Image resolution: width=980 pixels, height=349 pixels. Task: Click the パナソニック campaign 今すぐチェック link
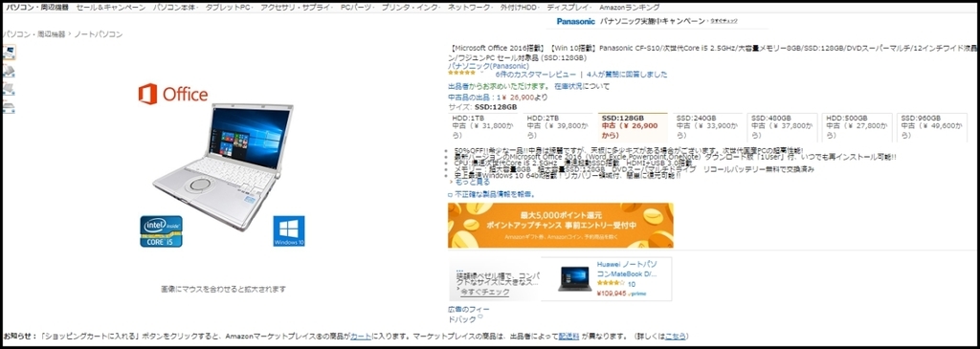coord(724,21)
